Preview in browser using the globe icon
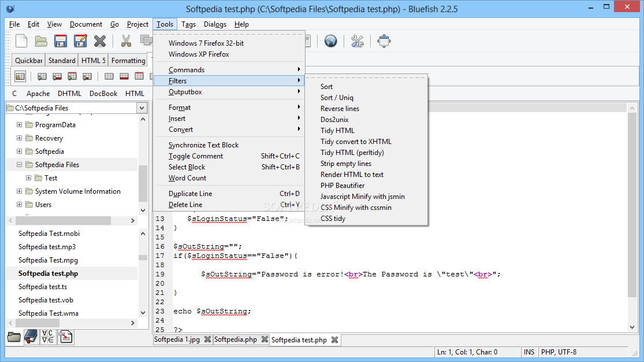This screenshot has width=644, height=362. (x=330, y=41)
